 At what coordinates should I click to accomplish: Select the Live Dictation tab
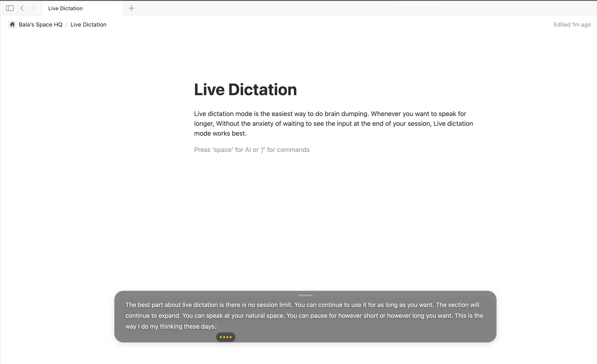(x=82, y=8)
